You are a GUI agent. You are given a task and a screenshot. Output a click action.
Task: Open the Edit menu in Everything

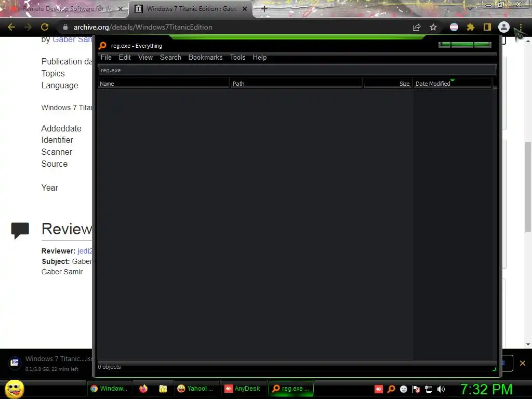tap(125, 57)
